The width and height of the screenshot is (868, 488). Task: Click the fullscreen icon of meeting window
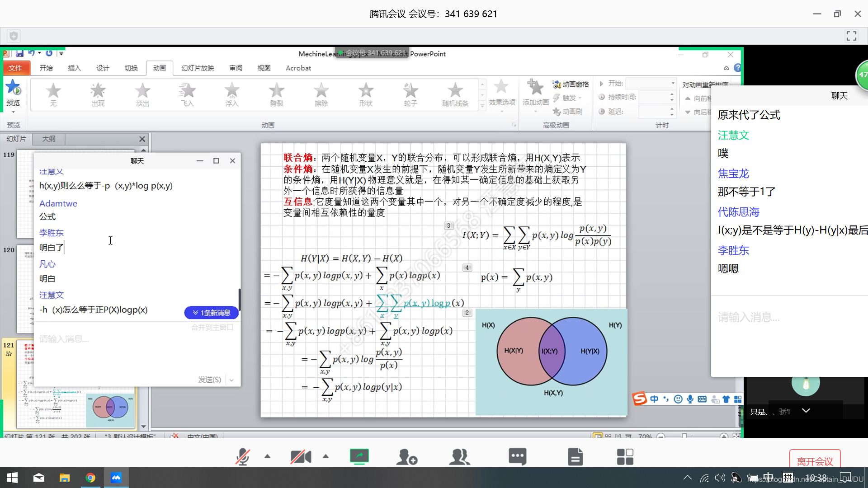pos(851,36)
